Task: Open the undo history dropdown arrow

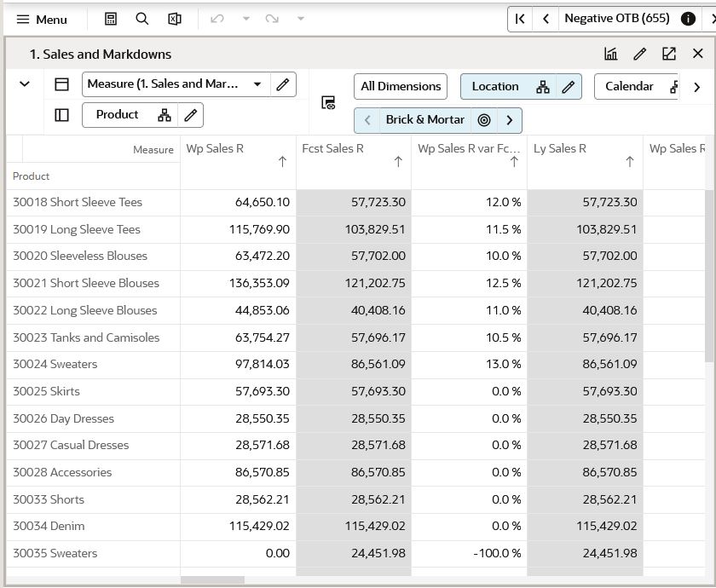Action: [x=246, y=19]
